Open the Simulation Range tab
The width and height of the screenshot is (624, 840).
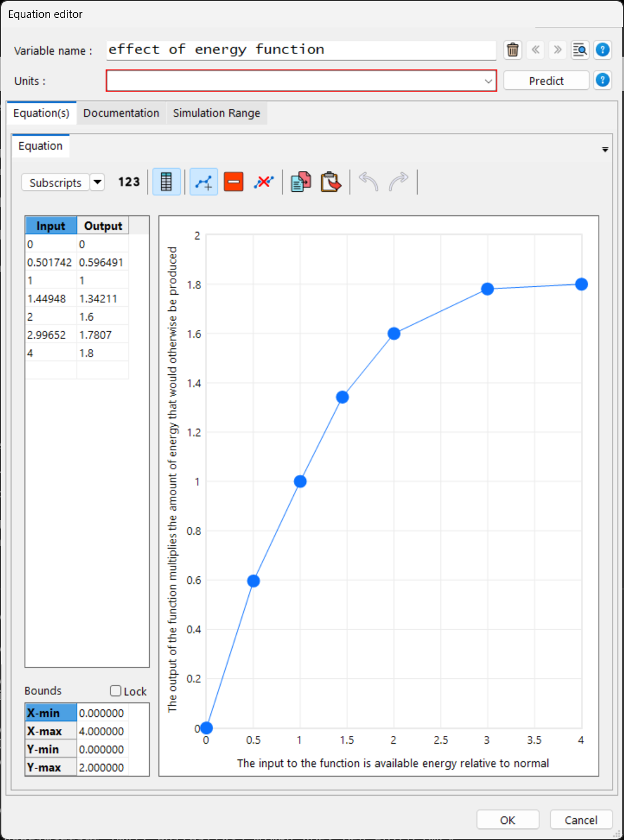217,113
